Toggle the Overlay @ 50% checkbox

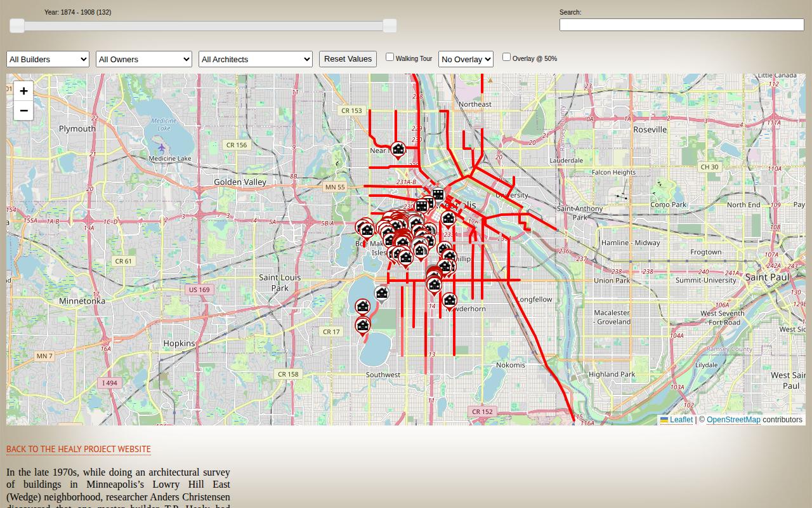(x=506, y=57)
